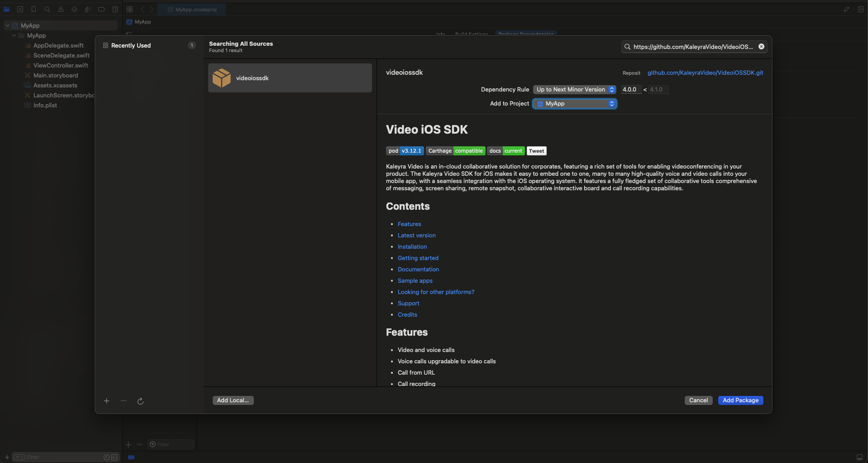The width and height of the screenshot is (868, 463).
Task: Add item in the targets list
Action: coord(129,444)
